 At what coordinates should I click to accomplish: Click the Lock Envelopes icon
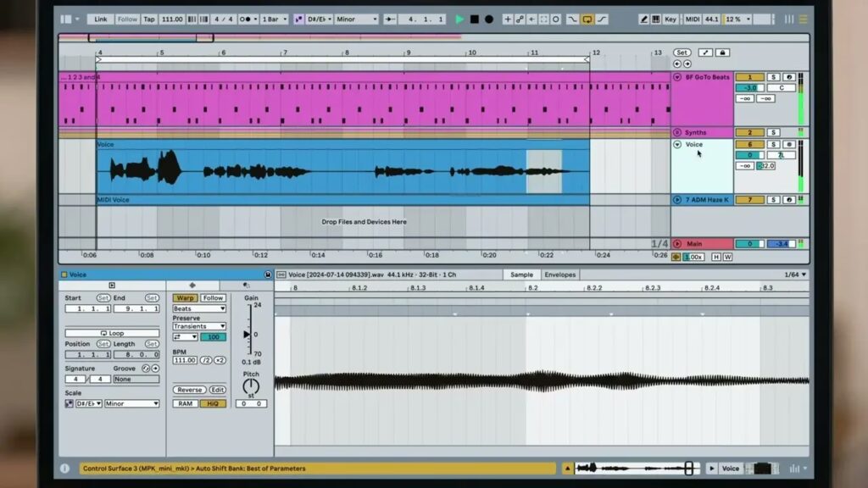[x=723, y=53]
